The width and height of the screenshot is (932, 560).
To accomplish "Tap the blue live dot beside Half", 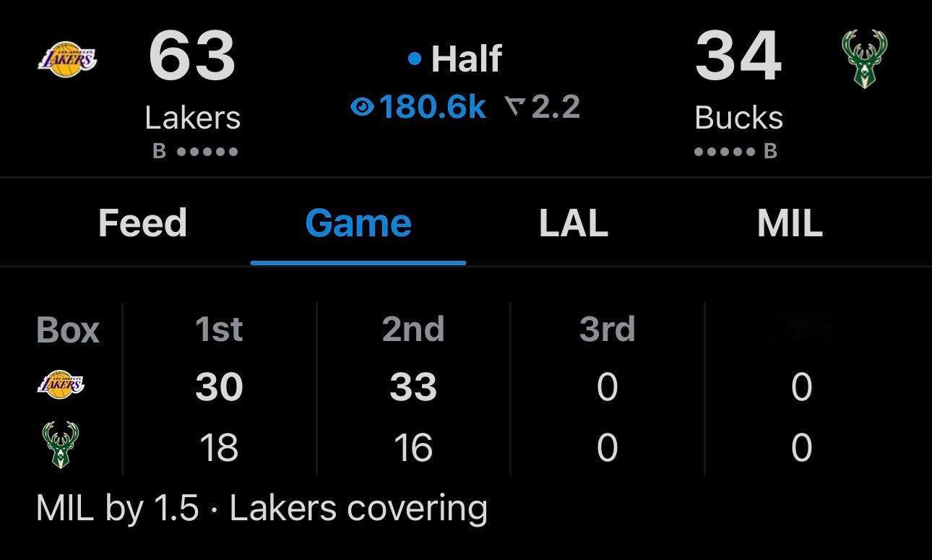I will 414,59.
